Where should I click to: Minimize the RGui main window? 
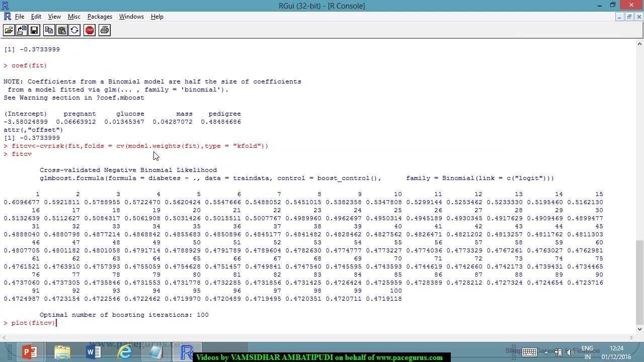(x=600, y=6)
